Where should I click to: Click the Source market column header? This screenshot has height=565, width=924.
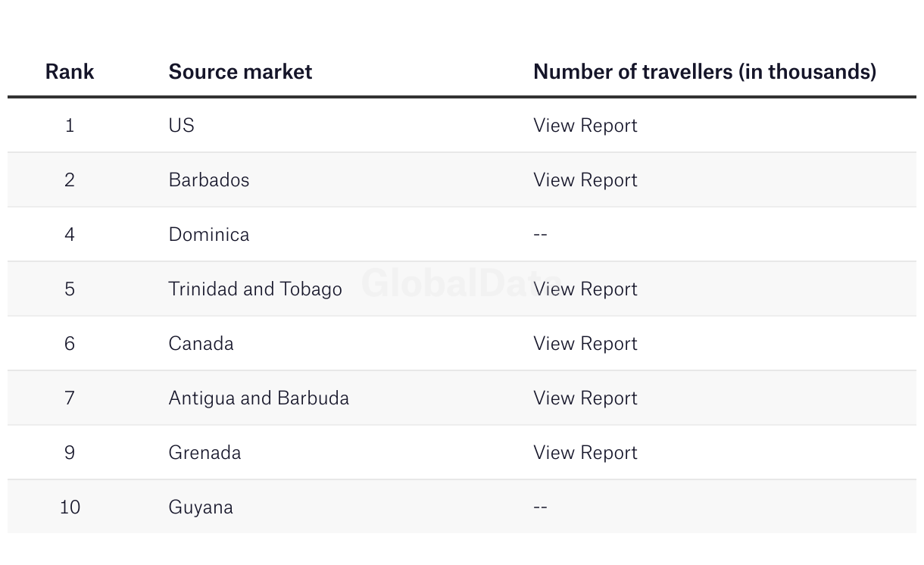240,71
